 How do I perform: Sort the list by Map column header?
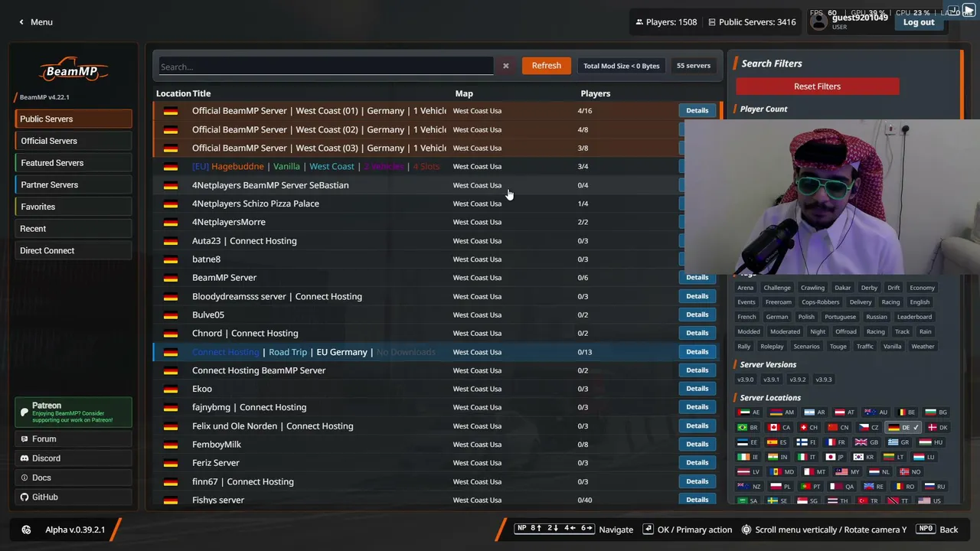(464, 93)
